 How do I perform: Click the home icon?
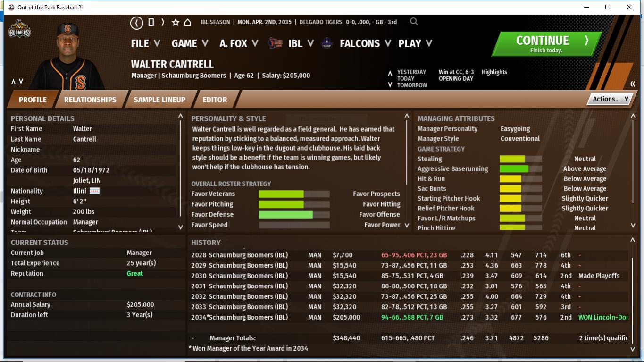(187, 22)
